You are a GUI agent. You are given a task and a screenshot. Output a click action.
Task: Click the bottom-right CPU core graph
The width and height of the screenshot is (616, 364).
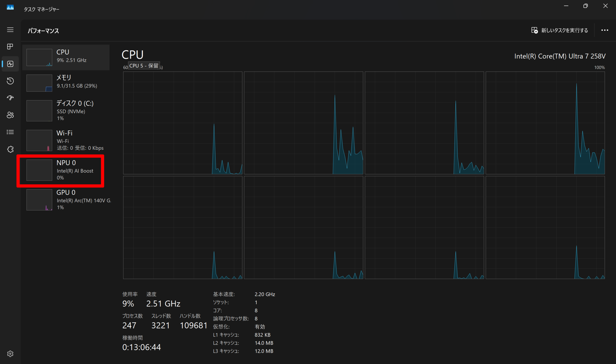[545, 227]
